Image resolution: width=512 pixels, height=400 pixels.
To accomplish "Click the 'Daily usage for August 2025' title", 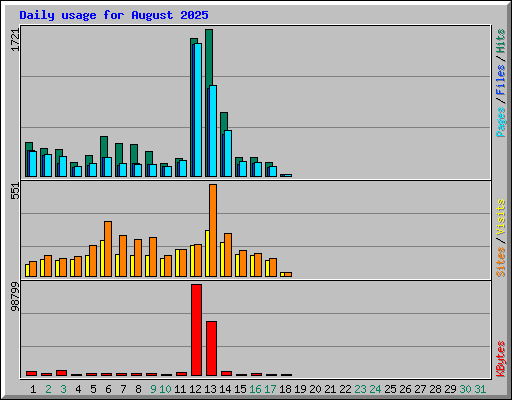I will click(x=114, y=15).
